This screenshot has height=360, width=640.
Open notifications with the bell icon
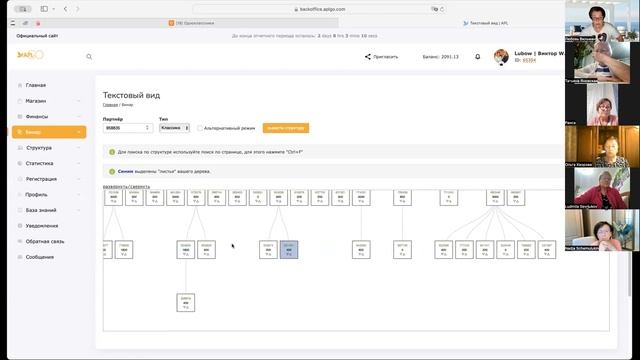point(478,57)
